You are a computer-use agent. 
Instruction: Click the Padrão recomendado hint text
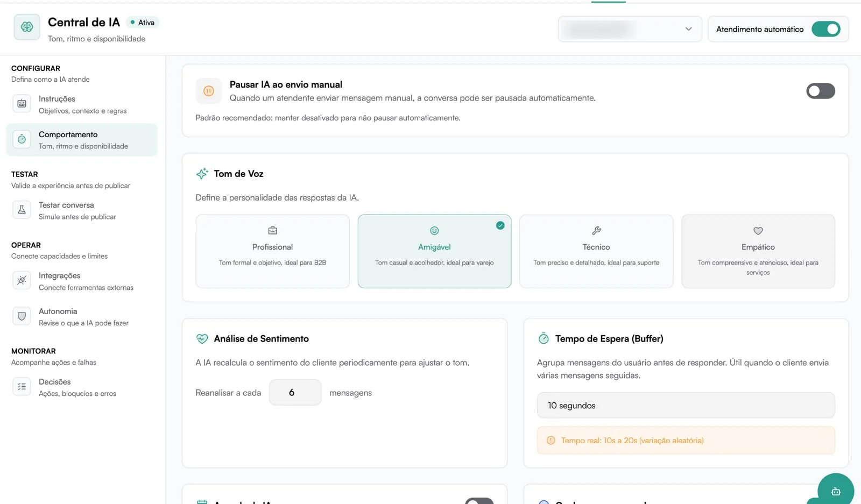click(328, 118)
